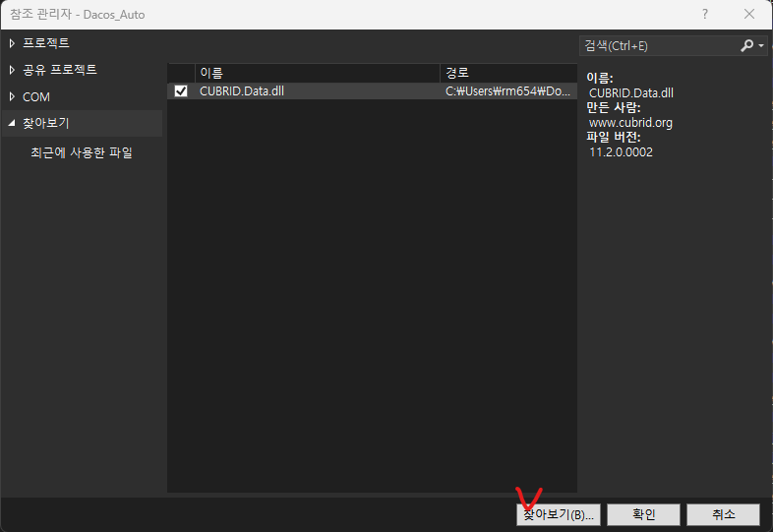Click the C:\Users\rm654 path cell
Screen dimensions: 773x532
[x=507, y=91]
